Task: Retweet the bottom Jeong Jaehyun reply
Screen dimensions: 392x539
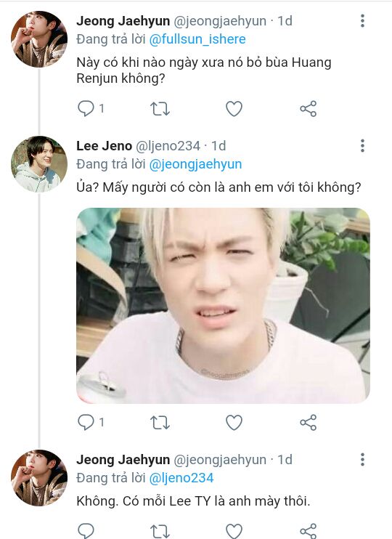Action: (160, 531)
